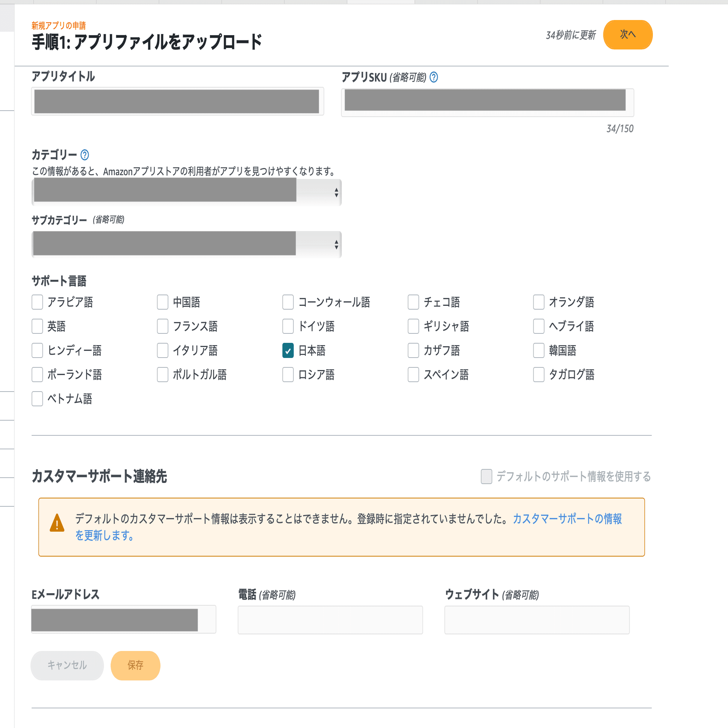Image resolution: width=728 pixels, height=728 pixels.
Task: Check the スペイン語 checkbox
Action: coord(413,375)
